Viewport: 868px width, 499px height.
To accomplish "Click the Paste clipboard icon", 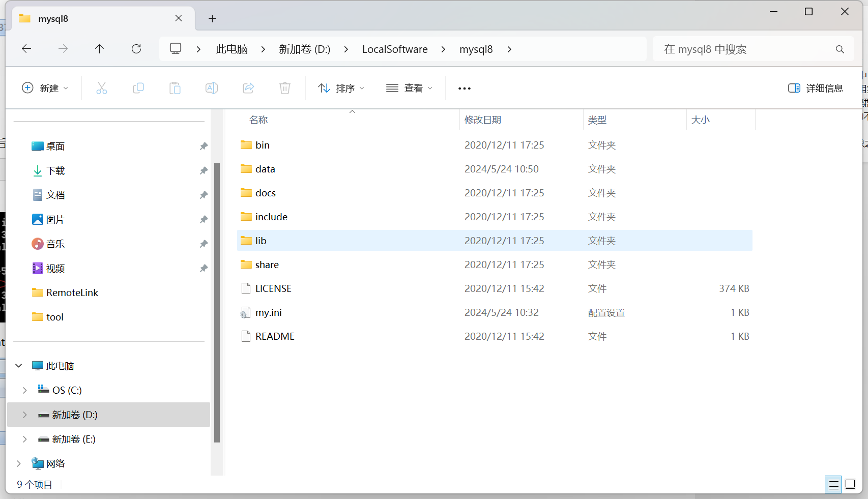I will tap(175, 88).
